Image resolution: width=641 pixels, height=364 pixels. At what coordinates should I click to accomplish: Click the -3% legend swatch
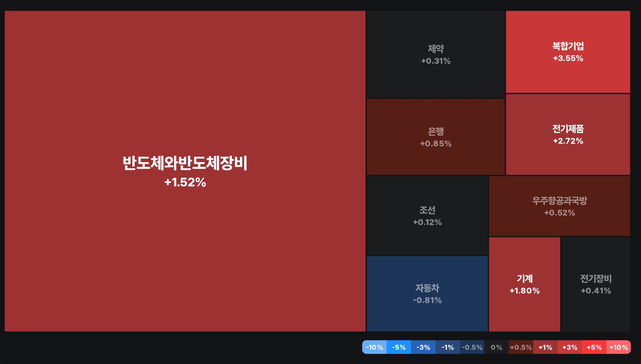[x=423, y=347]
